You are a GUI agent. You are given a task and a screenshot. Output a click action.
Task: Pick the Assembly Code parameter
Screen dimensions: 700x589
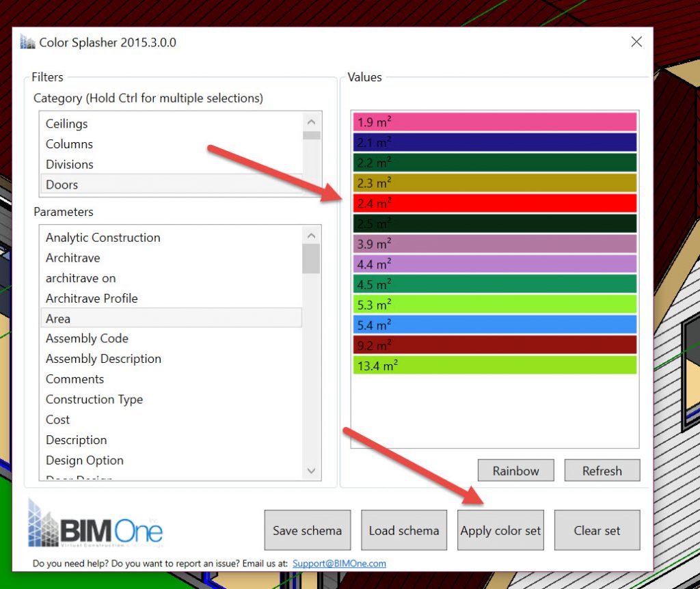coord(87,338)
